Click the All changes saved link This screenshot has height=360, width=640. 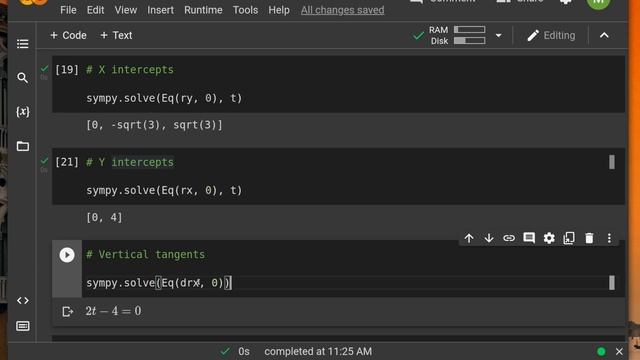[342, 10]
